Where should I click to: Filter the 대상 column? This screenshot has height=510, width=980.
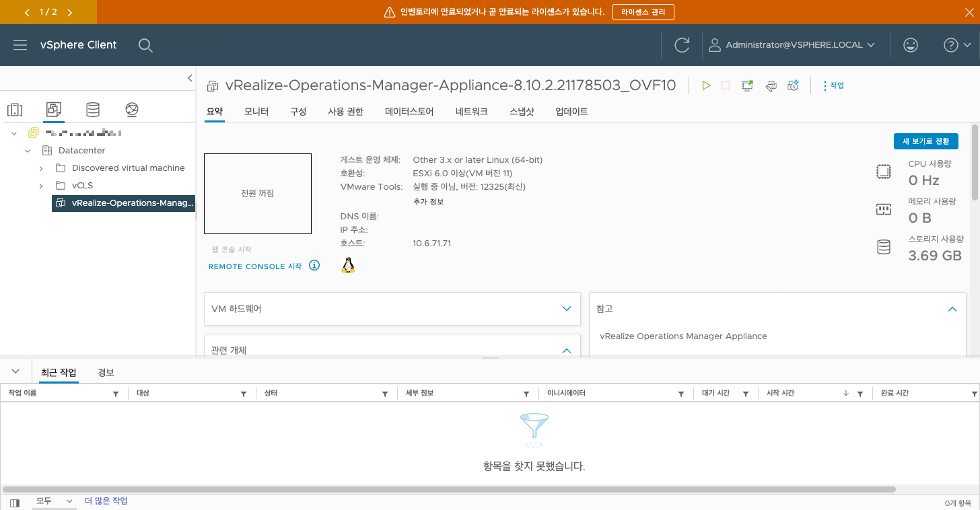(244, 394)
